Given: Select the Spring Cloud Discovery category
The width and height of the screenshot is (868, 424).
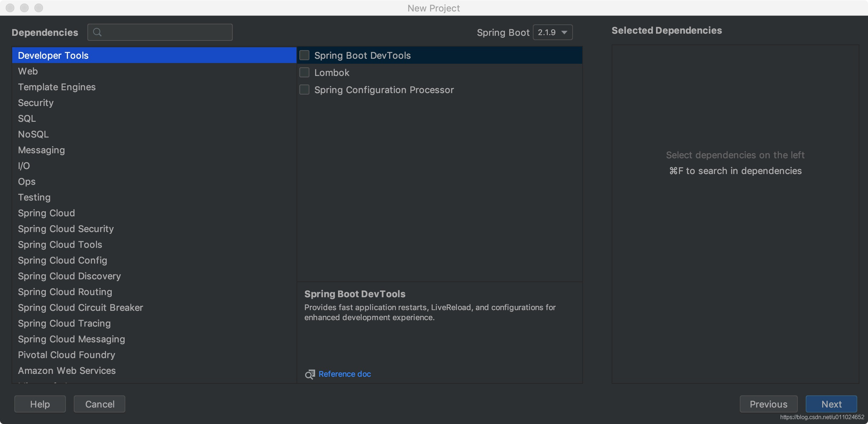Looking at the screenshot, I should click(69, 276).
